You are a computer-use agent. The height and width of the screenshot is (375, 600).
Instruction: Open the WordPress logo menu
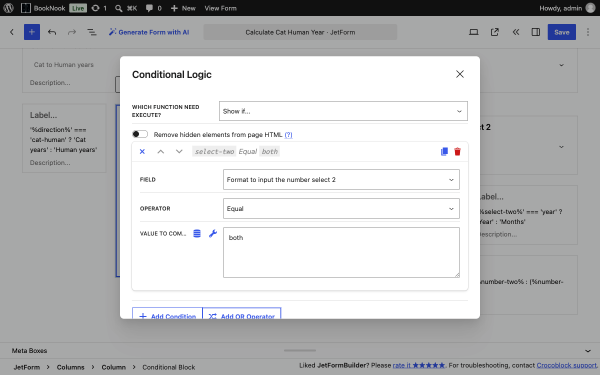pos(8,8)
